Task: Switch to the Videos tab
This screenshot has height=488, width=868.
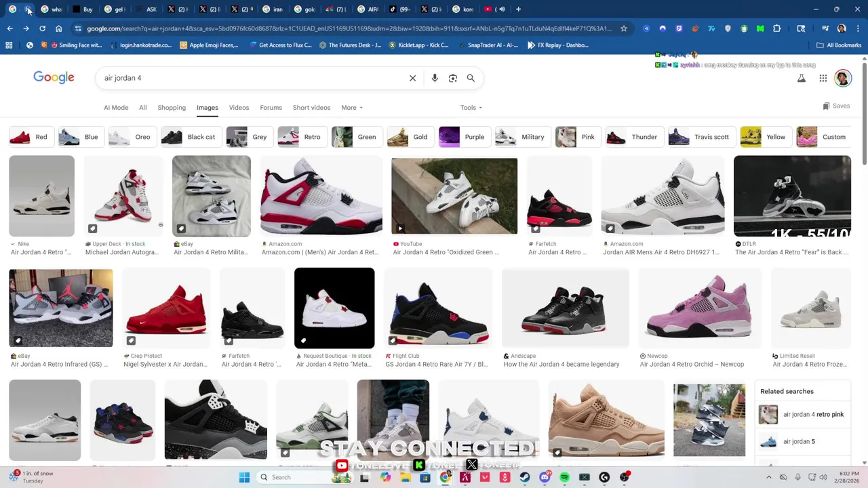Action: (x=239, y=108)
